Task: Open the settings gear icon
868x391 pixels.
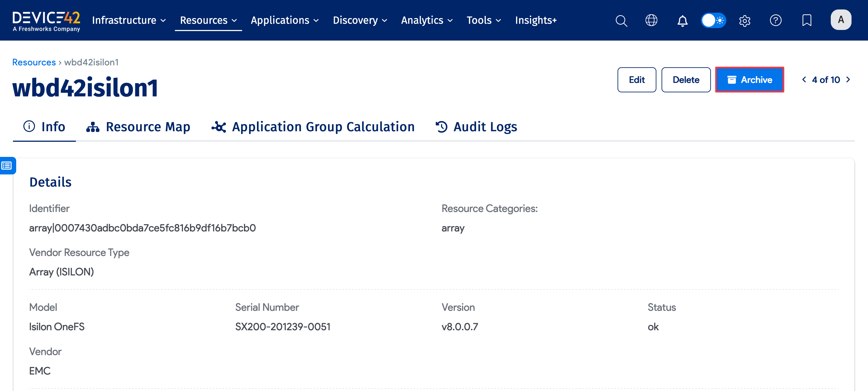Action: tap(744, 21)
